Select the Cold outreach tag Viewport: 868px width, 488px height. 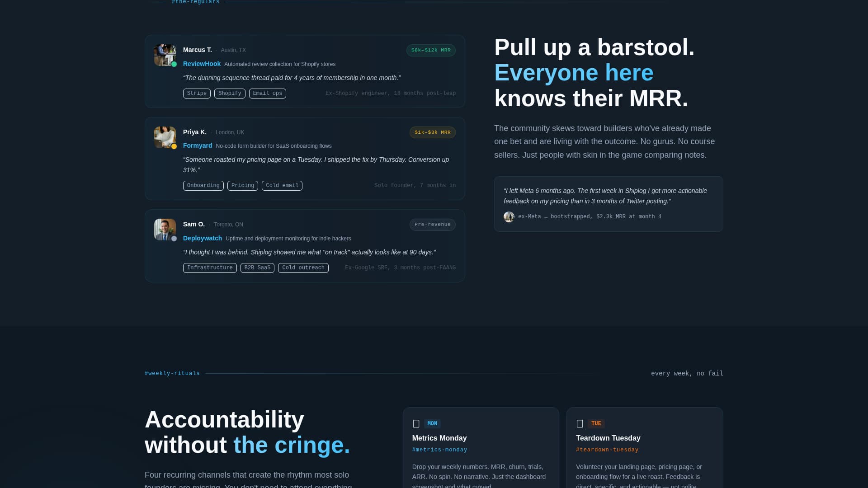click(303, 268)
